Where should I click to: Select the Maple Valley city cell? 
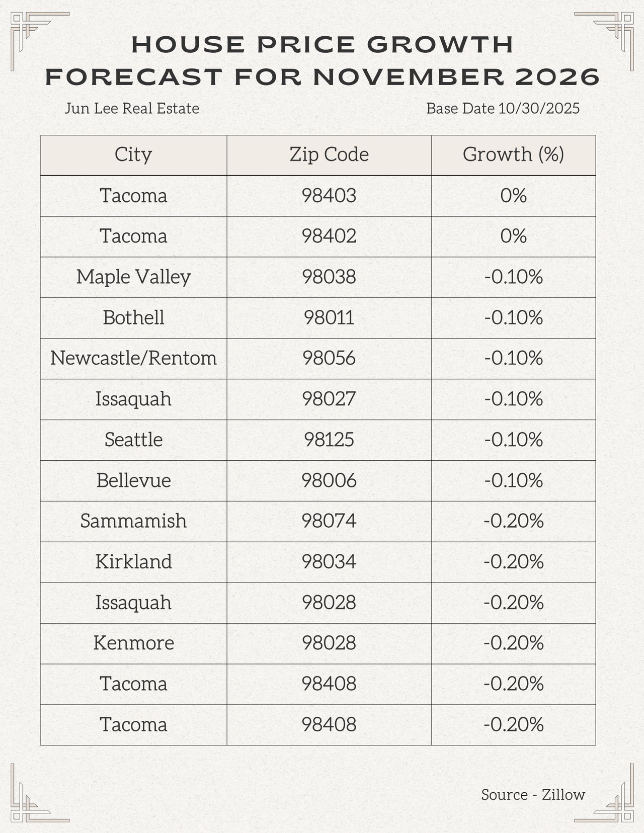(133, 277)
